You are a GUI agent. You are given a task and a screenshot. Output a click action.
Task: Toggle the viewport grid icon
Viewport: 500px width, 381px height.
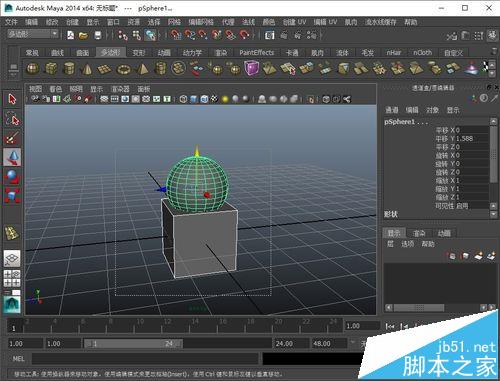(x=104, y=99)
